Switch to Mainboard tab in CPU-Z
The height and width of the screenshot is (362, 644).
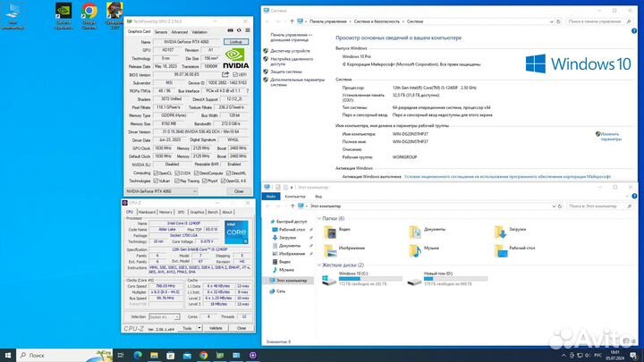pyautogui.click(x=147, y=212)
